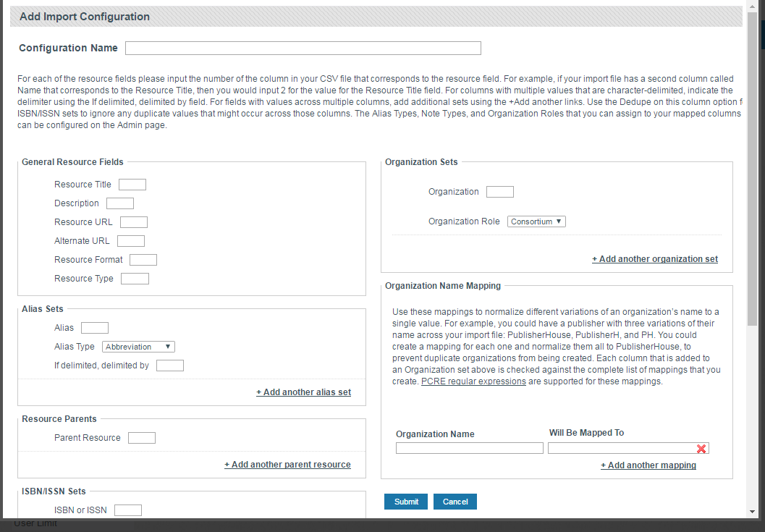Click the dialog vertical scrollbar thumb
765x532 pixels.
pyautogui.click(x=752, y=169)
